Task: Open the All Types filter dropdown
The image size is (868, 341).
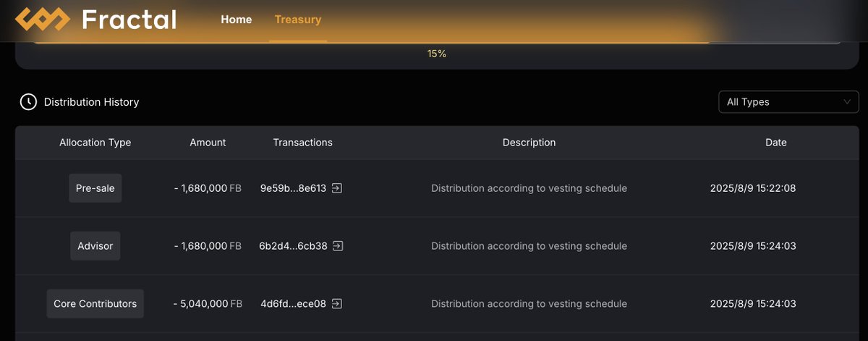Action: point(788,102)
